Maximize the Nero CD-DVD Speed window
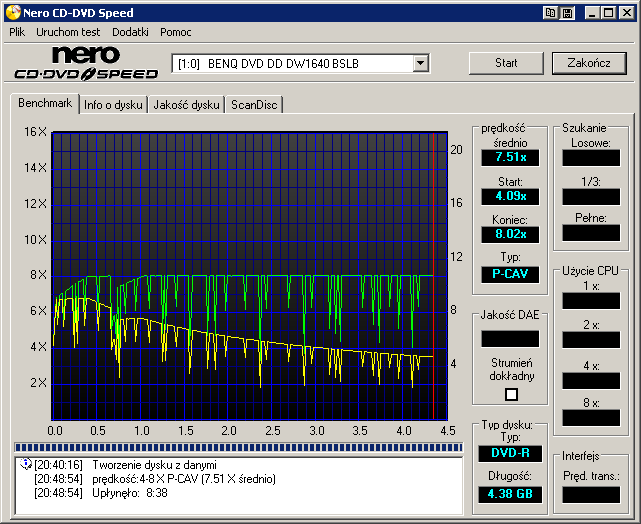The width and height of the screenshot is (641, 524). coord(609,13)
